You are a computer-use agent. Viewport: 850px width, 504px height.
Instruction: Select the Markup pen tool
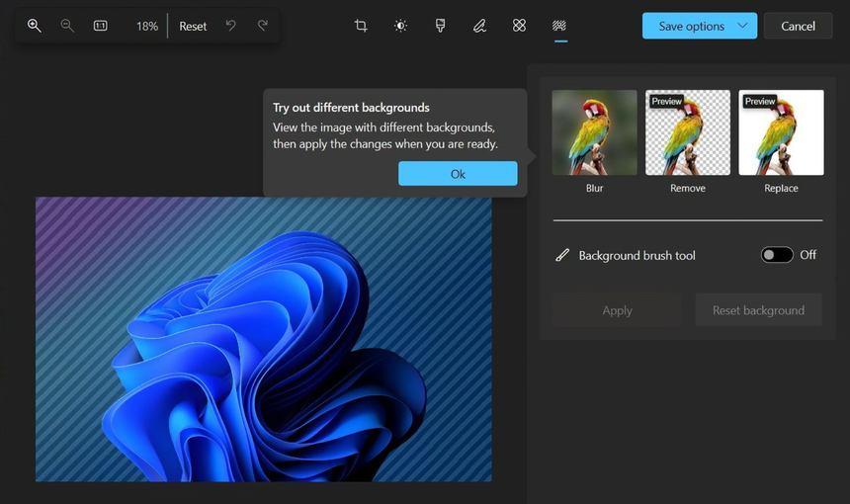[x=479, y=26]
